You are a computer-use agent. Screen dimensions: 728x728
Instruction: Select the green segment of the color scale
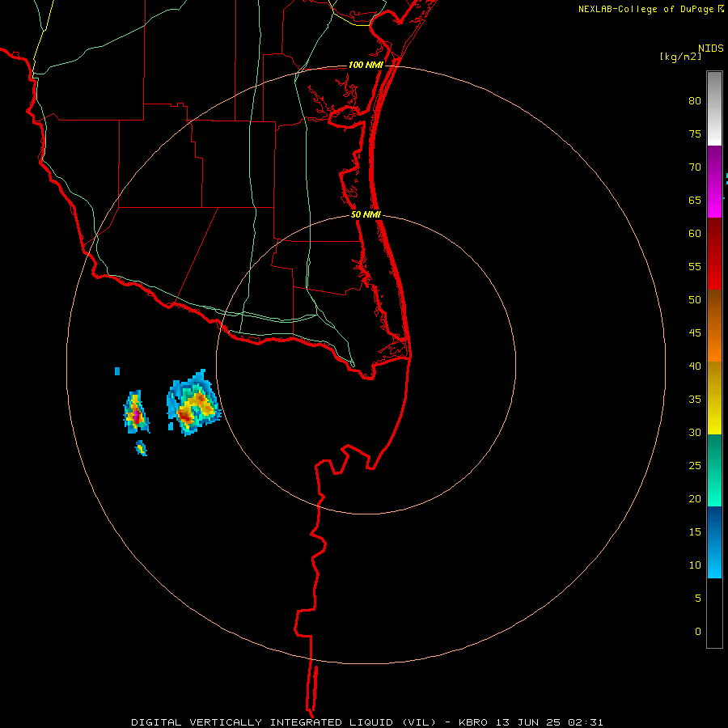point(714,470)
